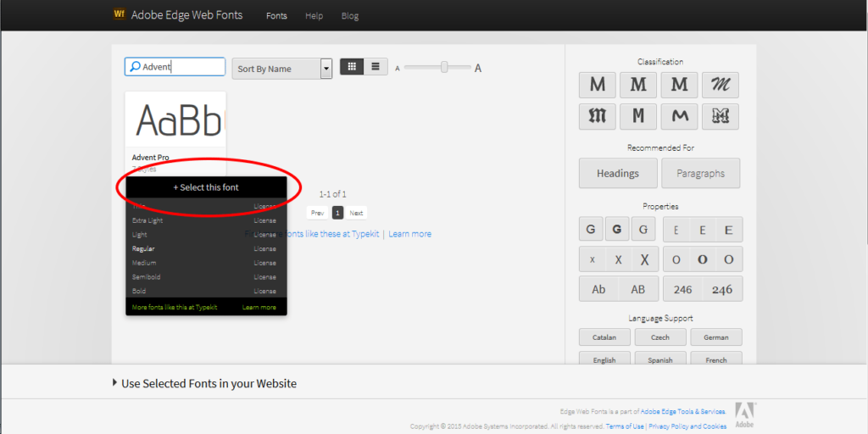Toggle the Headings recommendation filter
Image resolution: width=868 pixels, height=434 pixels.
point(617,174)
